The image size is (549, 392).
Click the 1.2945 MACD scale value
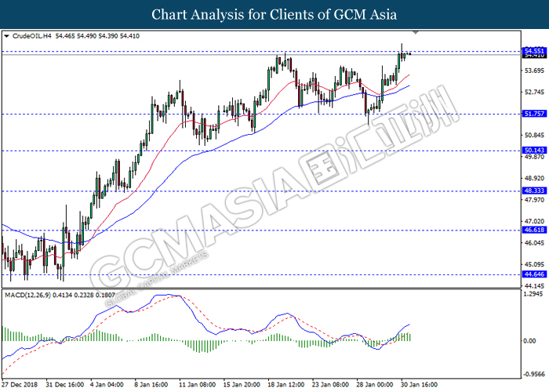[533, 294]
